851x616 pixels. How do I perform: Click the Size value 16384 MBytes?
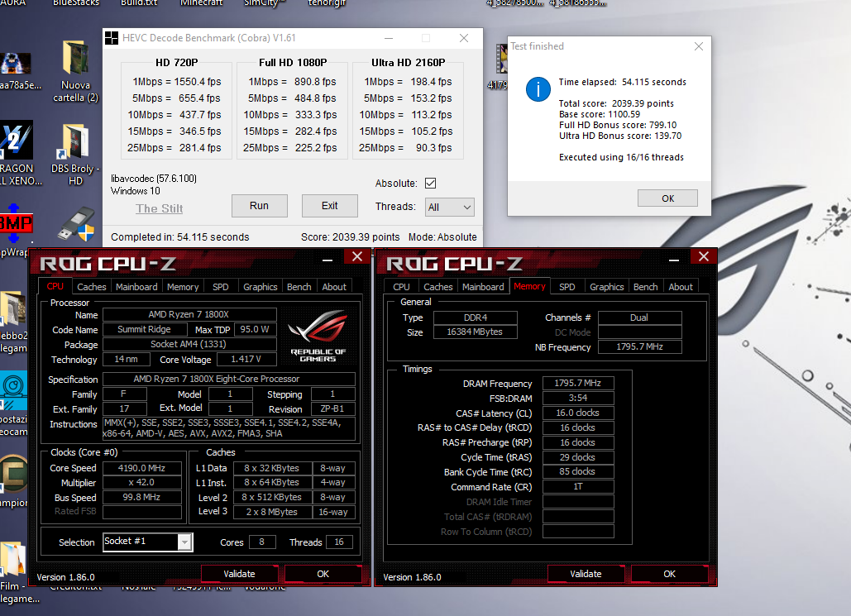tap(475, 332)
